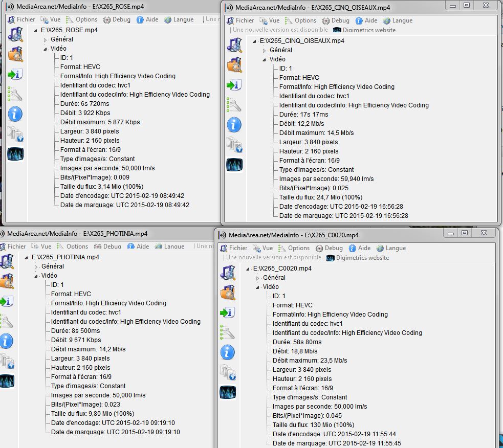Open Fichier menu in X265_C0020 window
503x448 pixels.
234,248
